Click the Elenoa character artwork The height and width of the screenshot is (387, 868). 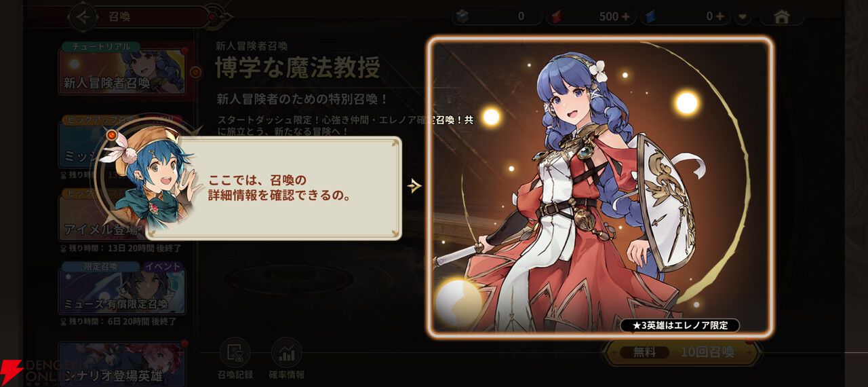point(601,185)
